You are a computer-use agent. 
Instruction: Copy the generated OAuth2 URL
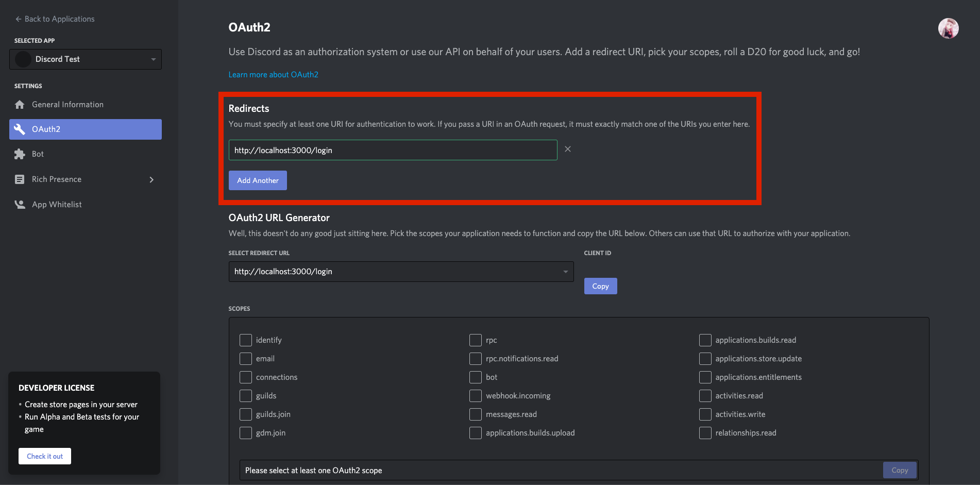(900, 470)
